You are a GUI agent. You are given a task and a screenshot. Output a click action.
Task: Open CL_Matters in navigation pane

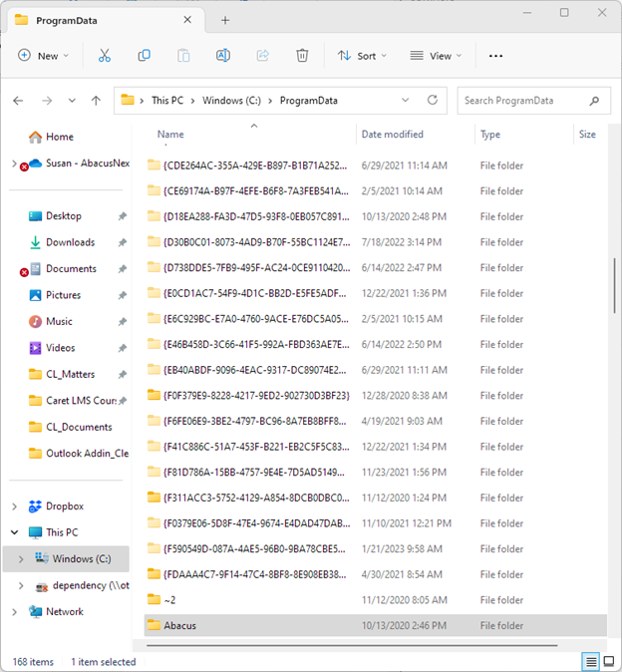point(62,374)
